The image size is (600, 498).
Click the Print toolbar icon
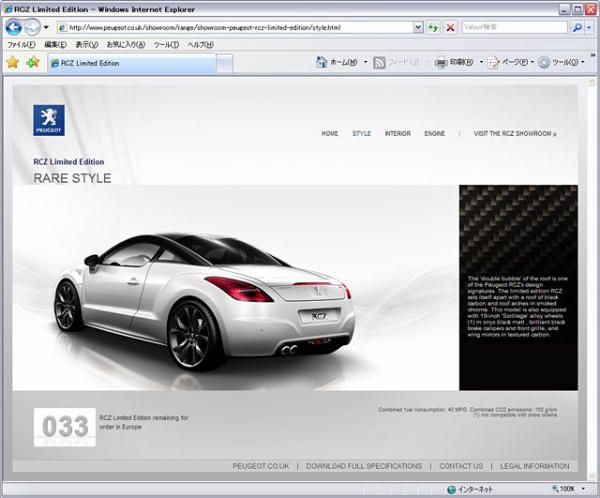pos(441,62)
